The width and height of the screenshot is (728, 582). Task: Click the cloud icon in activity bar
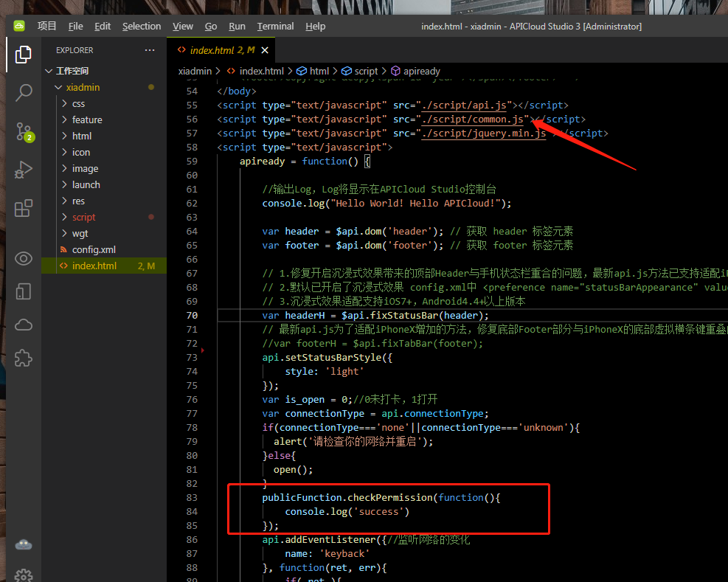pyautogui.click(x=24, y=325)
